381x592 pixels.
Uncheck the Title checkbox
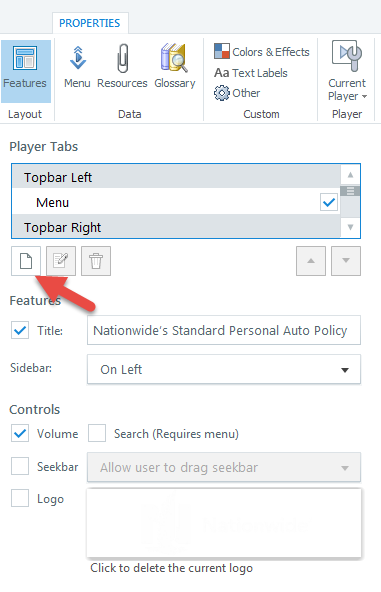click(20, 330)
